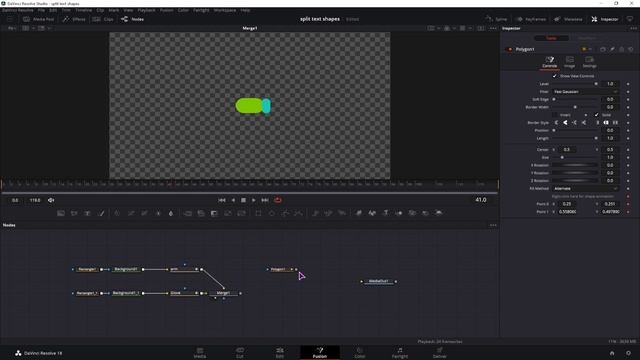Adjust the Level slider

coord(575,84)
